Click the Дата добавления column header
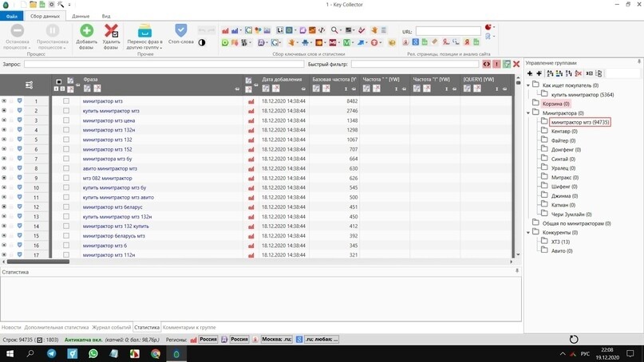644x362 pixels. coord(282,79)
